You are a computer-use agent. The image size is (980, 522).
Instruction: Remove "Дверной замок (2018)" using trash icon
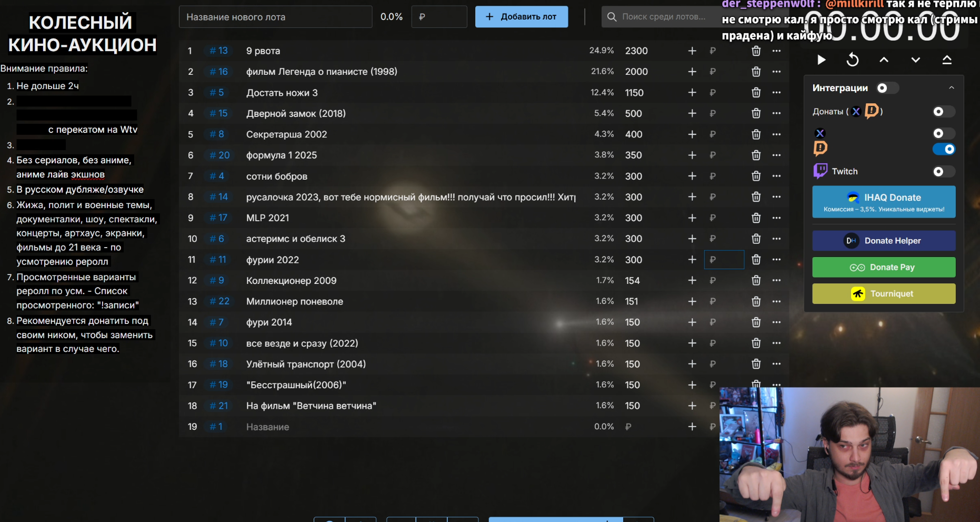point(756,113)
